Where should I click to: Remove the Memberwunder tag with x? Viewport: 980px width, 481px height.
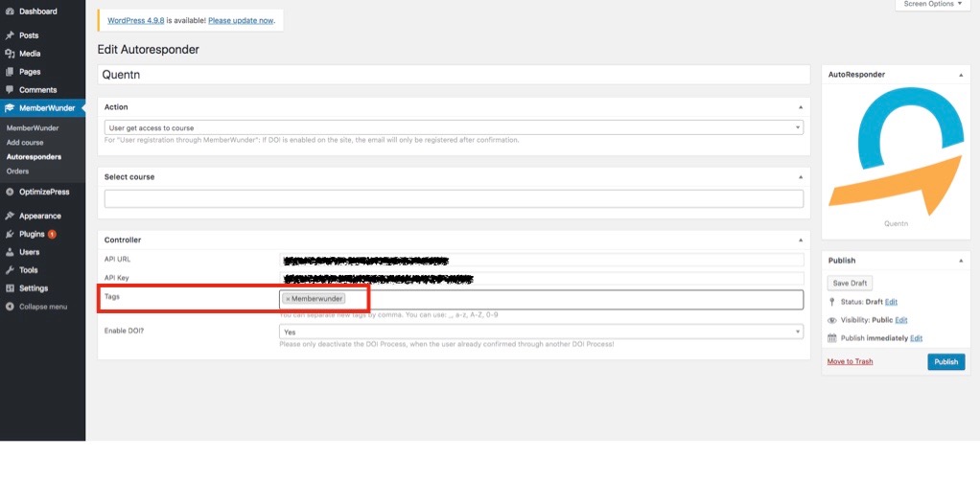287,299
